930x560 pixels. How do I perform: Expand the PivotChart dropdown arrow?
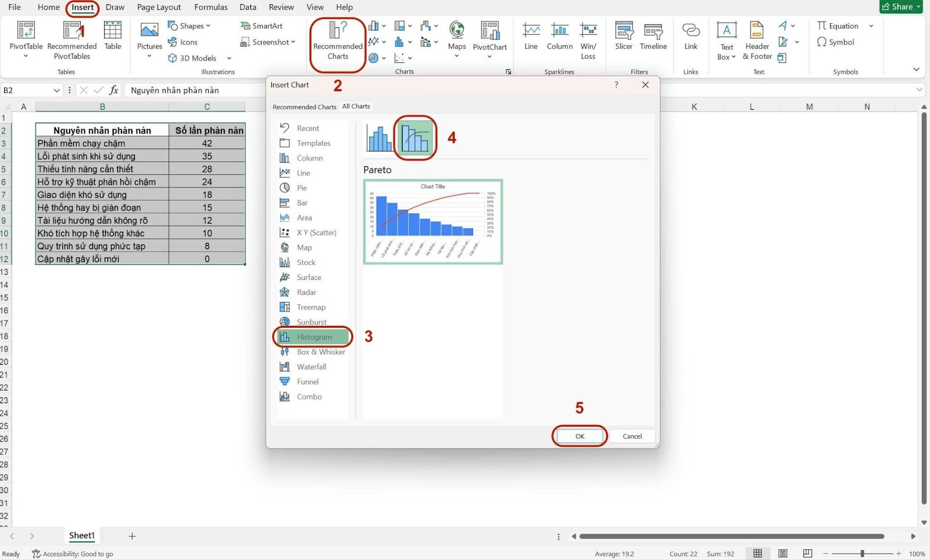click(x=489, y=57)
